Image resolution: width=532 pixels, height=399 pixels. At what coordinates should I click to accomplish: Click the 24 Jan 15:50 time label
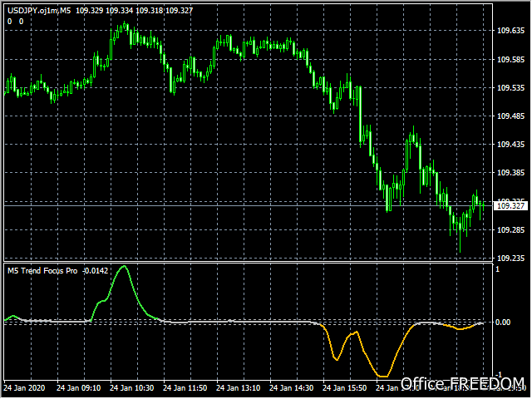point(345,388)
